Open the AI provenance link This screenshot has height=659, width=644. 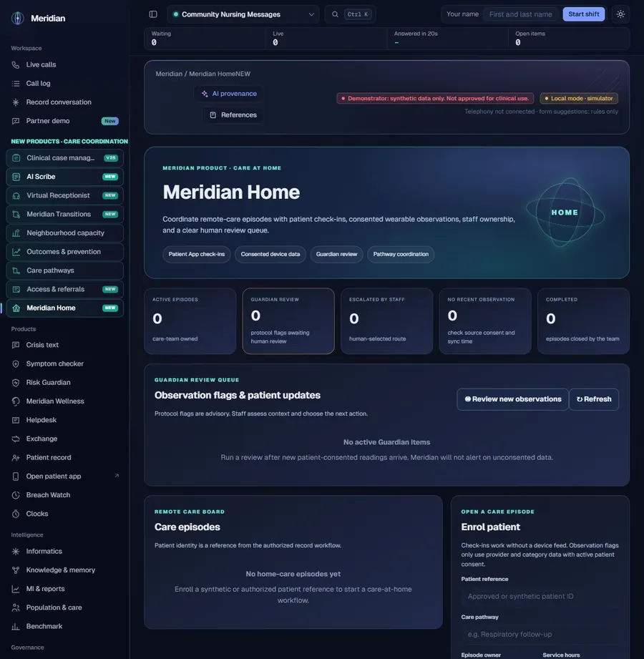point(229,94)
